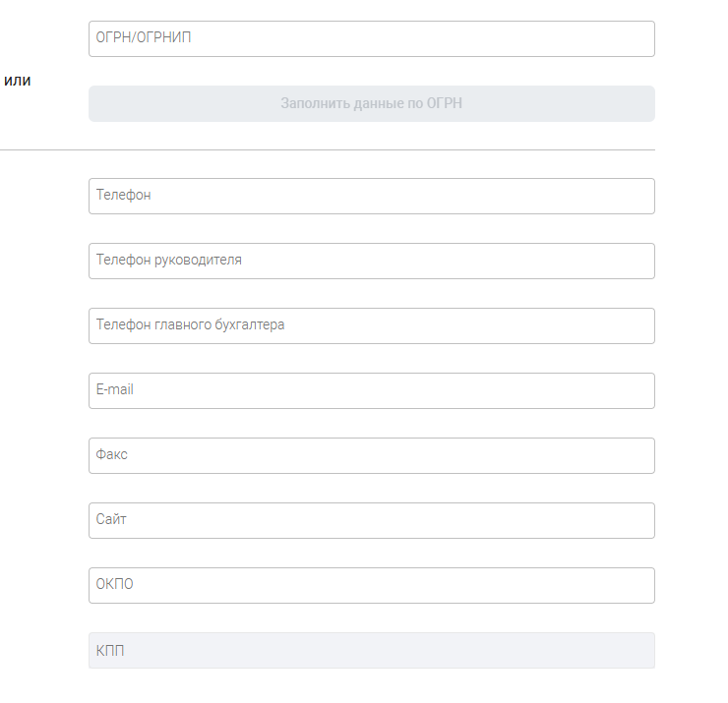
Task: Place cursor in the OKPO code box
Action: click(x=371, y=585)
